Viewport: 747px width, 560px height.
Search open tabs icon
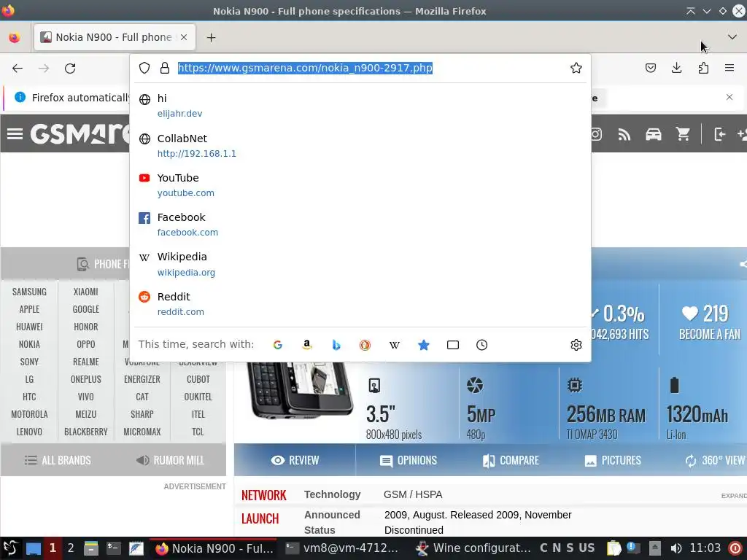pos(452,345)
